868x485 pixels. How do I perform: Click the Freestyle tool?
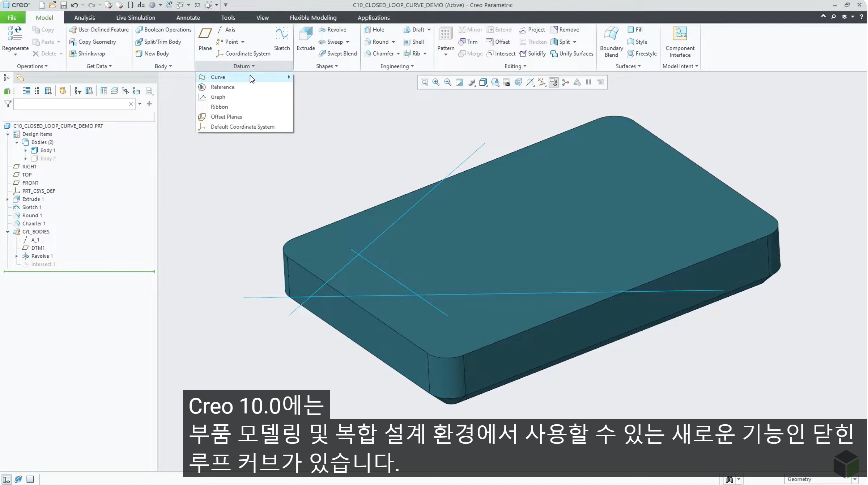pos(642,53)
